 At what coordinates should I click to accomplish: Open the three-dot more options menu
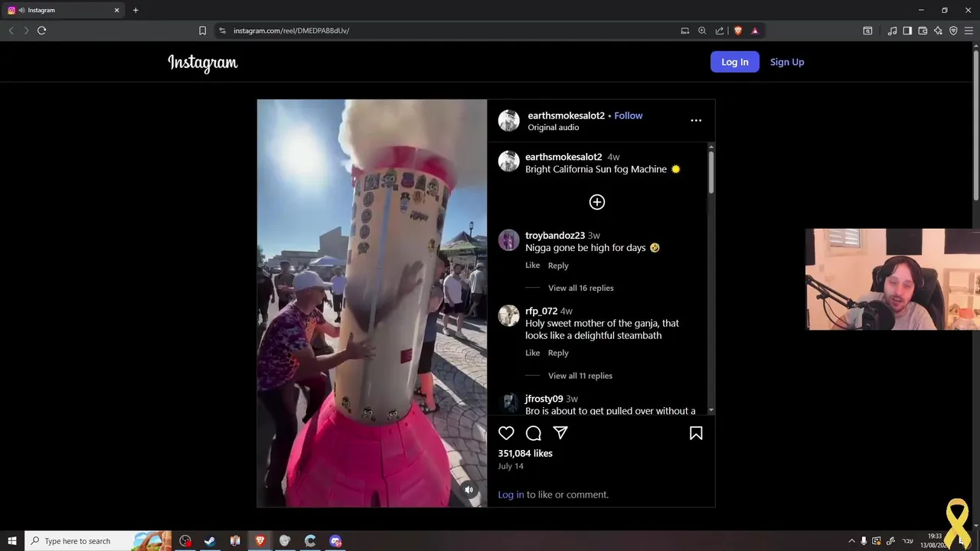pos(696,120)
